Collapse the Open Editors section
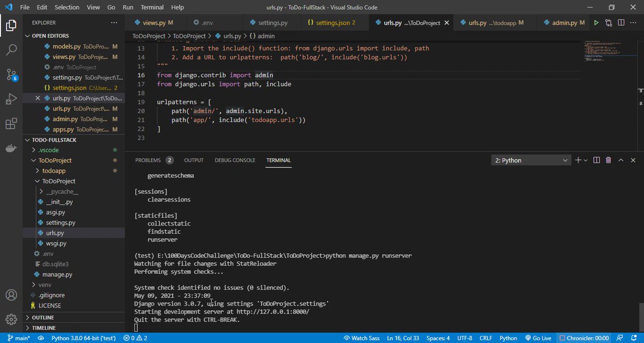Viewport: 644px width, 343px height. pos(74,35)
